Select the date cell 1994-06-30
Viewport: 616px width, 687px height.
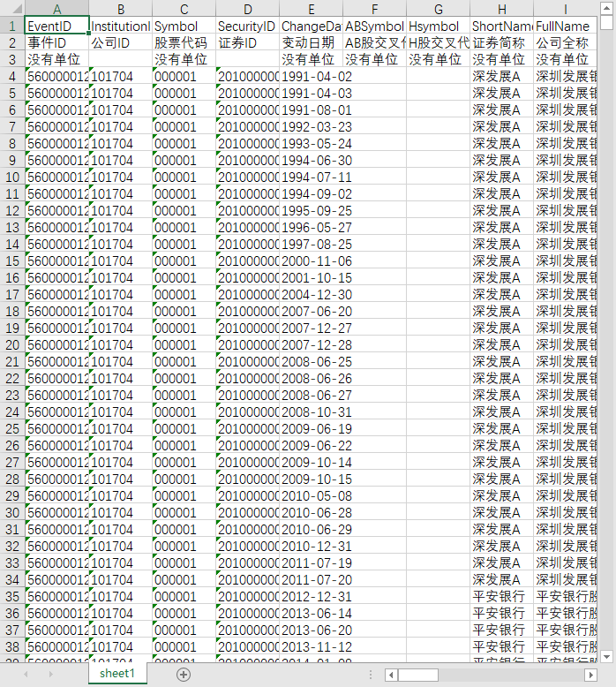point(311,161)
